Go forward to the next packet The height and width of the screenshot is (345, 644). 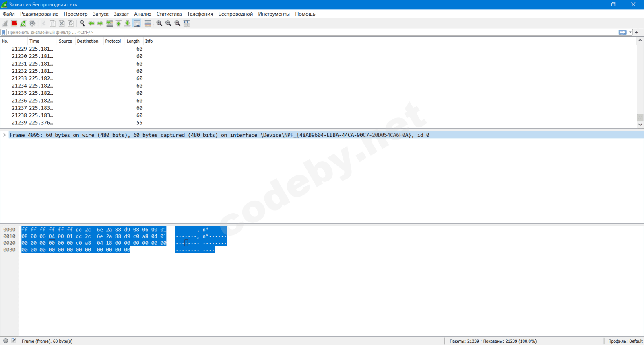100,23
